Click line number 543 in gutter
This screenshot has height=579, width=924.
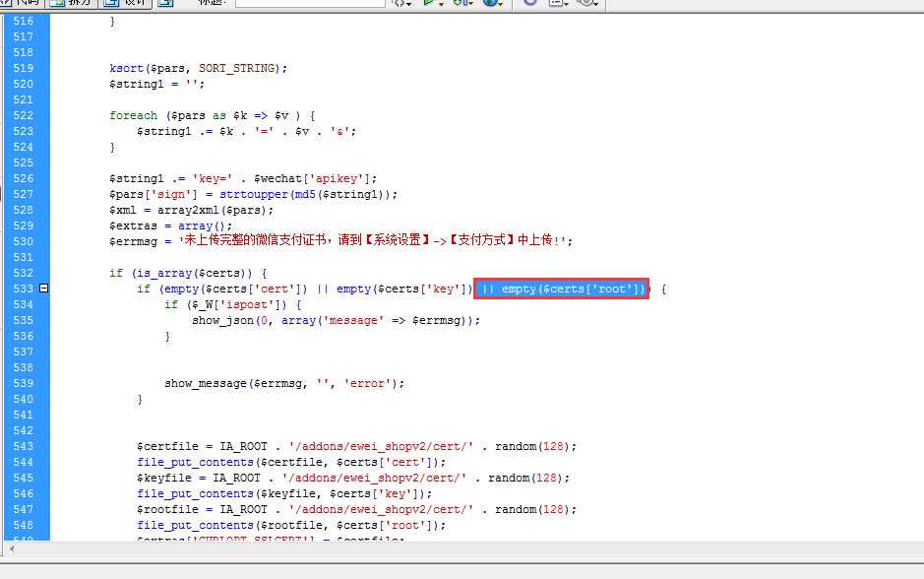coord(24,446)
